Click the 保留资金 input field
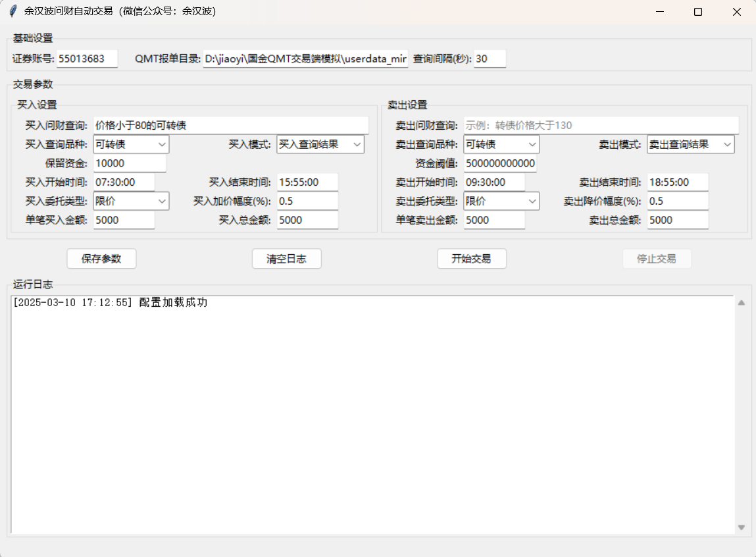The height and width of the screenshot is (557, 756). (x=130, y=163)
